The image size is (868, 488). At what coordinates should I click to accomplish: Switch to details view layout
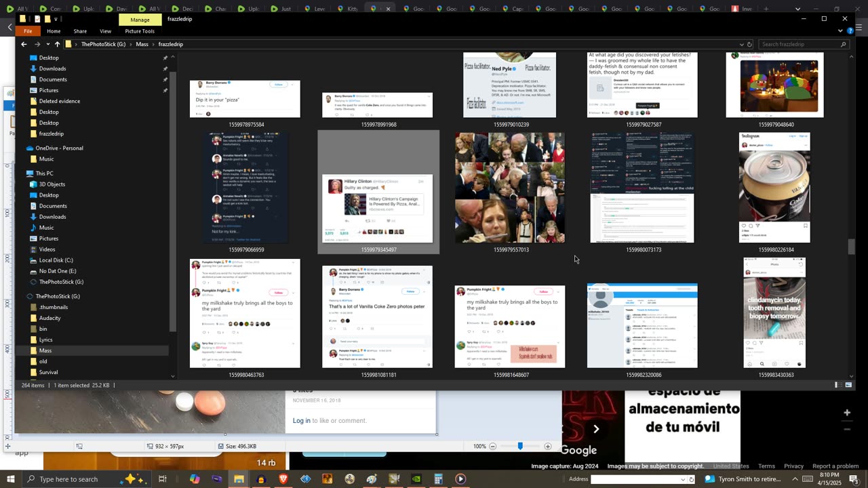point(837,385)
